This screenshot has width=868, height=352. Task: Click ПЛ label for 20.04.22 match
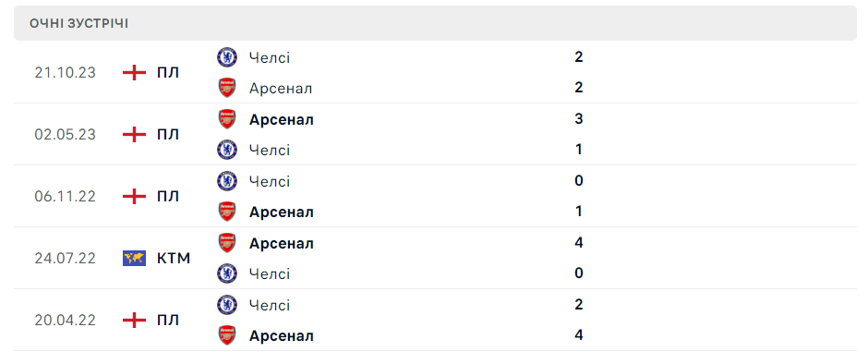[168, 321]
